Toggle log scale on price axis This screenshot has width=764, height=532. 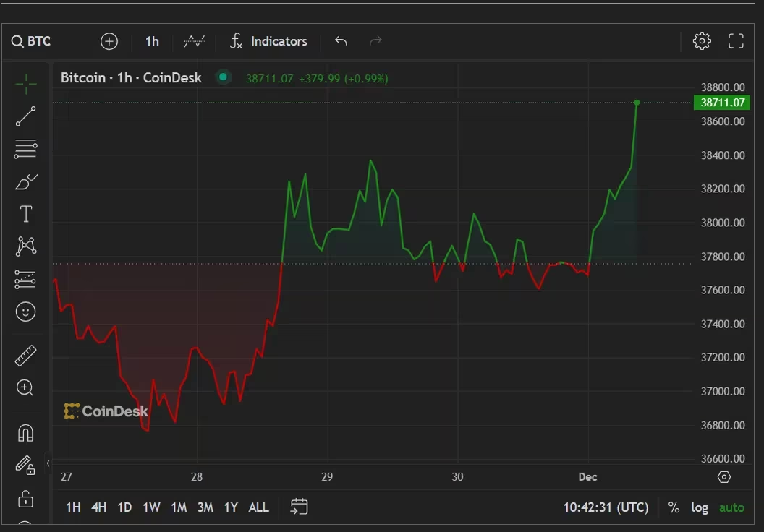point(699,507)
